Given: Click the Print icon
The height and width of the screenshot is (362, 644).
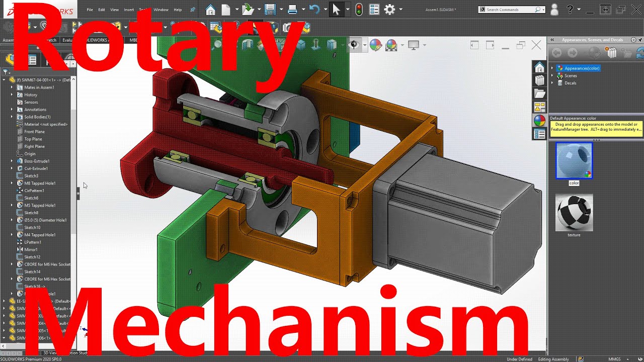Looking at the screenshot, I should pyautogui.click(x=292, y=10).
